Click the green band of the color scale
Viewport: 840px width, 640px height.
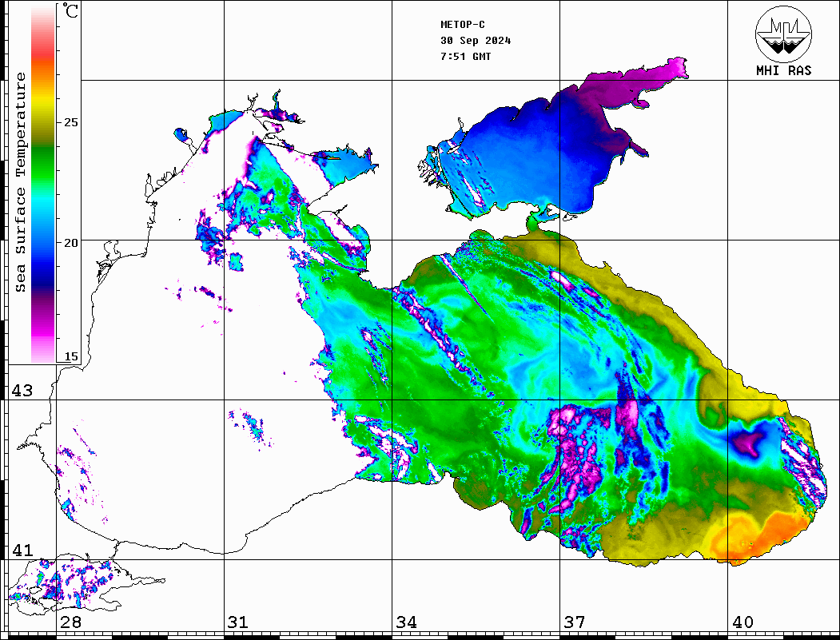[x=43, y=163]
